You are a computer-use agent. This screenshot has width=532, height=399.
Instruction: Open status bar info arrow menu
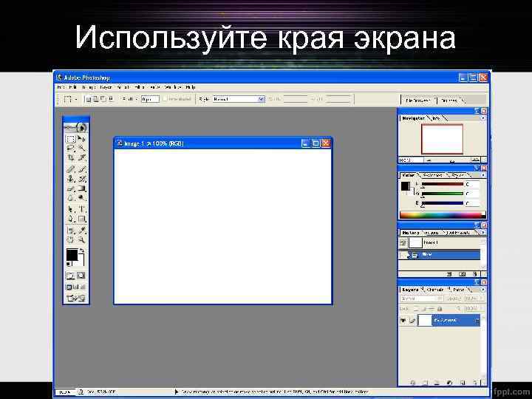click(x=176, y=392)
